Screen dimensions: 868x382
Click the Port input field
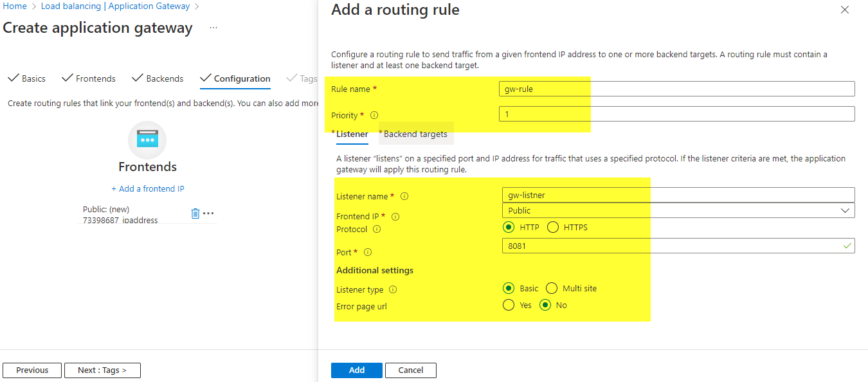coord(671,246)
